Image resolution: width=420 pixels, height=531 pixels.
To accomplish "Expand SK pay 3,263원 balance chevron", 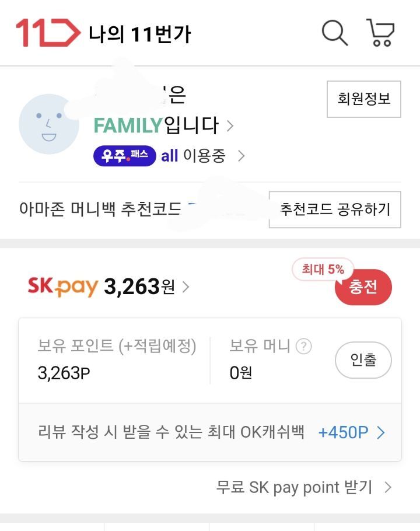I will coord(186,287).
